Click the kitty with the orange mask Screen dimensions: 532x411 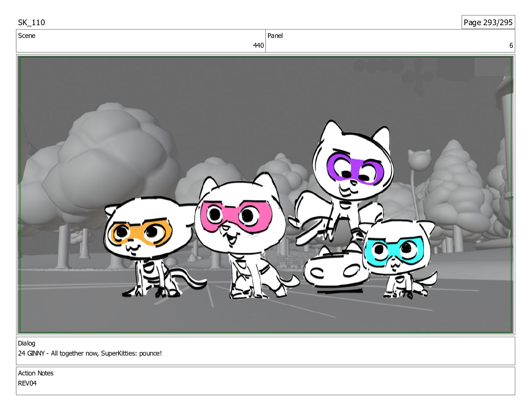(x=149, y=247)
